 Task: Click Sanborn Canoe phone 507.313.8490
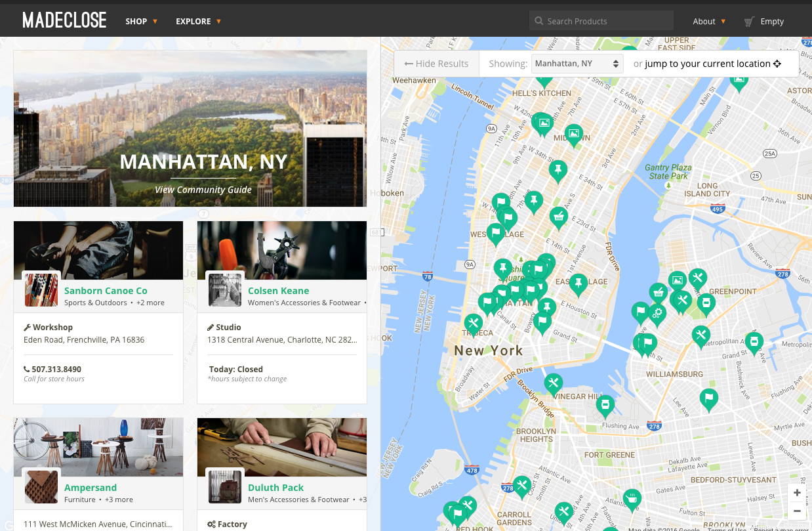52,369
